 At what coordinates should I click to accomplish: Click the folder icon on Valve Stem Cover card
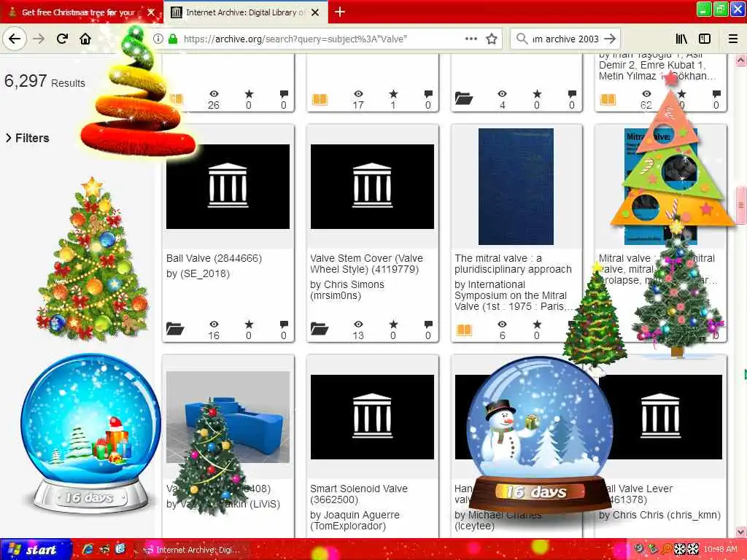(320, 329)
